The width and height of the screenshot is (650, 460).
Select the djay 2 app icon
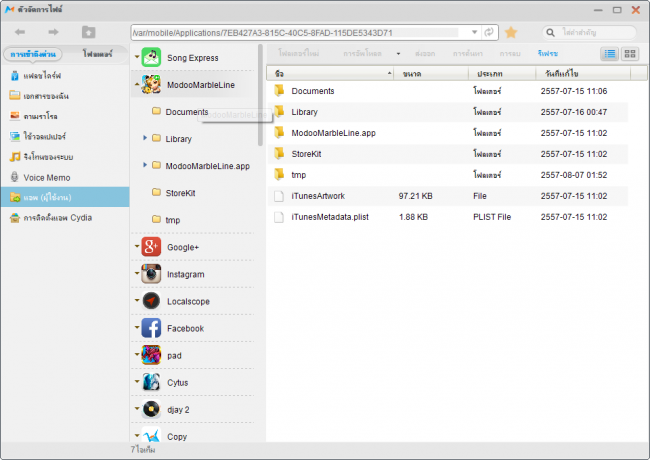[151, 409]
